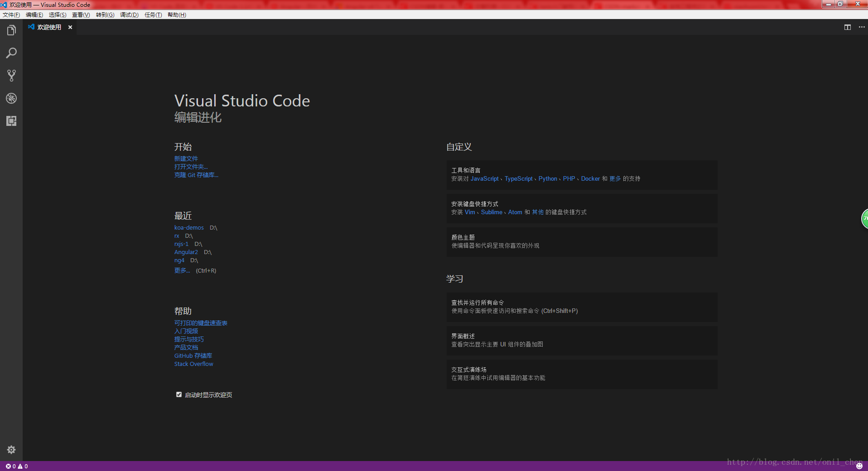This screenshot has width=868, height=471.
Task: Open the 产品文档 link
Action: click(x=186, y=347)
